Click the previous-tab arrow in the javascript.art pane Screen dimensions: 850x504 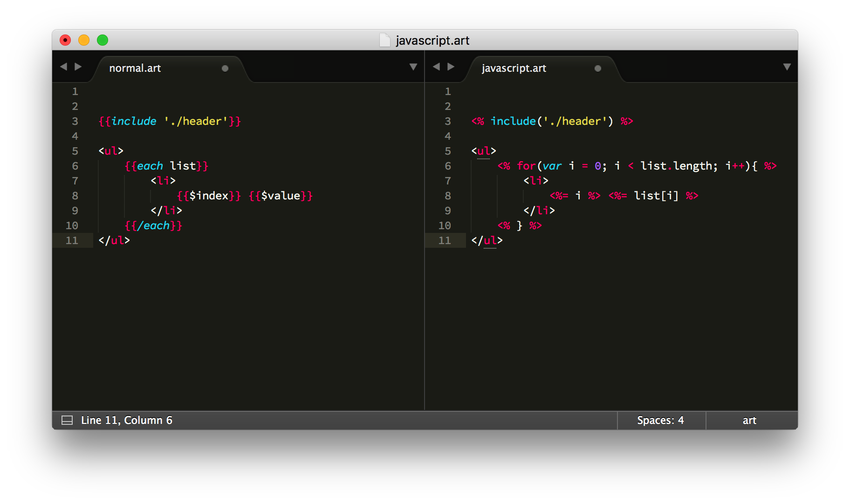[436, 67]
